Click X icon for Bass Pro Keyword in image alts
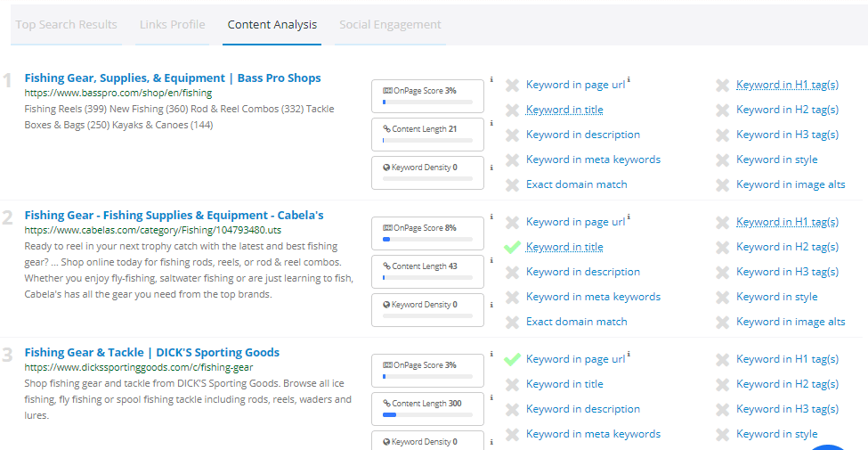 pos(722,185)
